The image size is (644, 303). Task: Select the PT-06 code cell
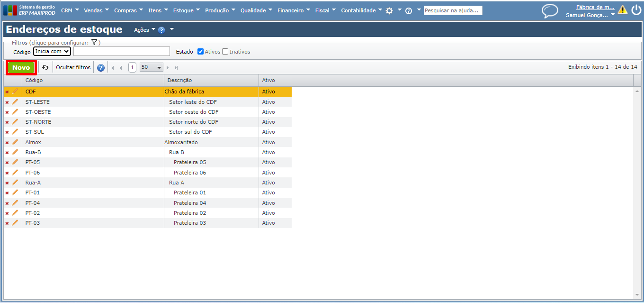pos(93,173)
